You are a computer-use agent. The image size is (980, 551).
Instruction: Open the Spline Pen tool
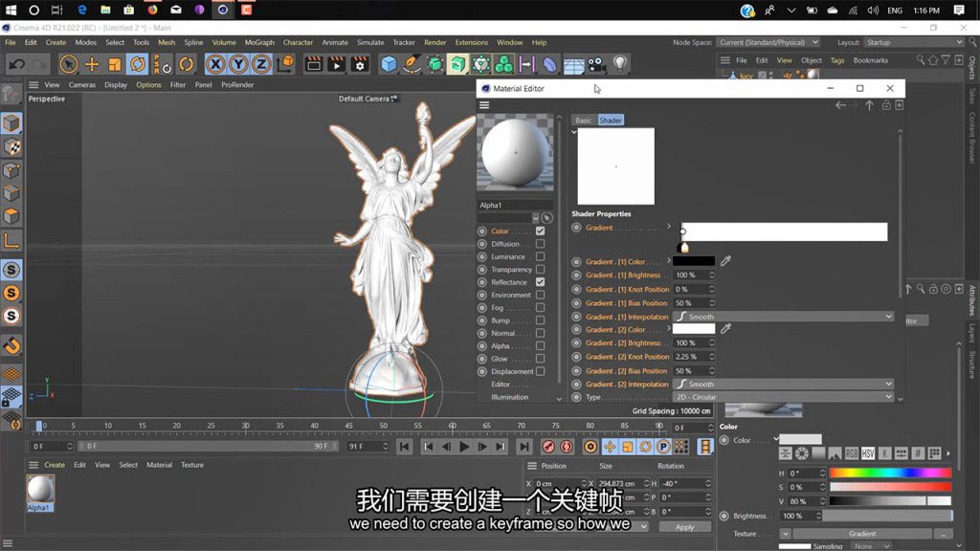(412, 64)
